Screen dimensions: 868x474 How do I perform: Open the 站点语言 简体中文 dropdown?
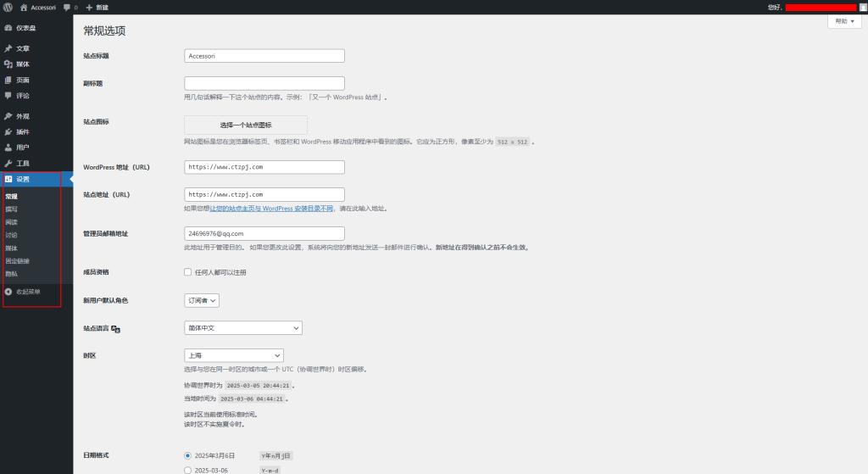[243, 328]
